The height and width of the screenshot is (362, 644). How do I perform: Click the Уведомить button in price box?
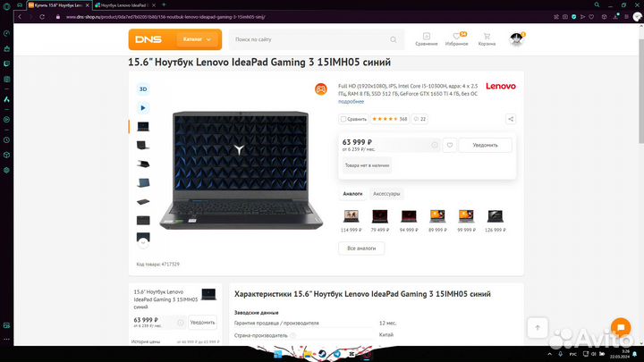coord(485,145)
